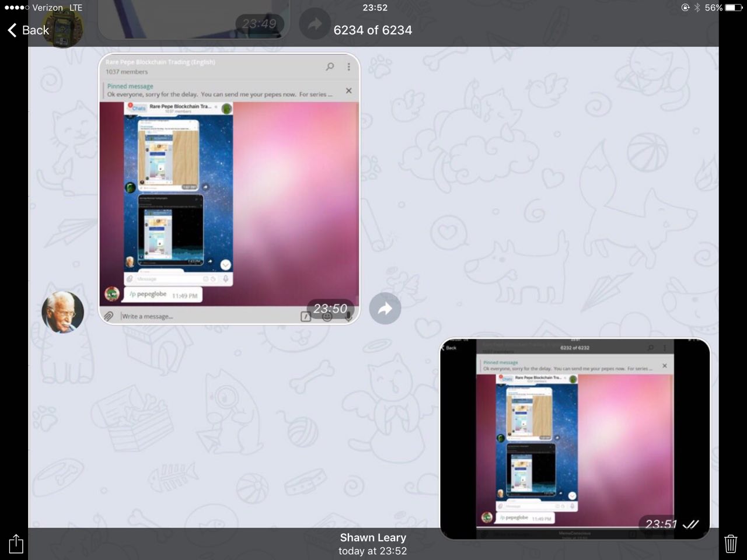Tap the Back button
The width and height of the screenshot is (747, 560).
pyautogui.click(x=28, y=30)
